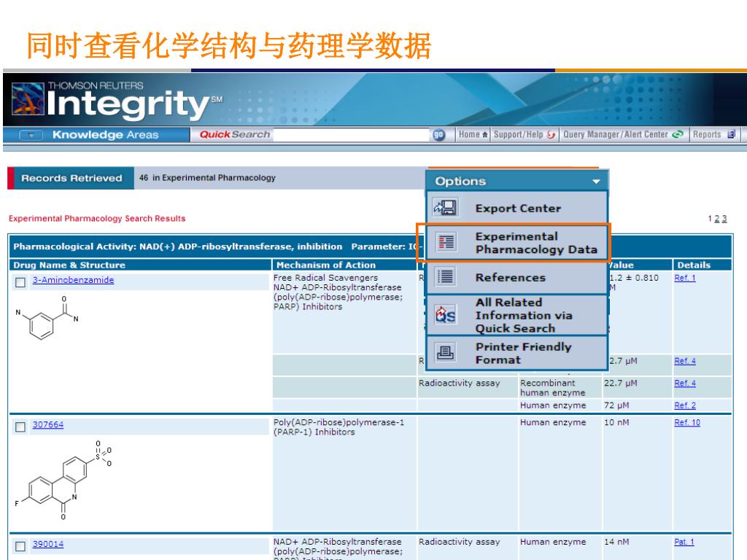Open the 3-Aminobenzamide drug link

[74, 280]
